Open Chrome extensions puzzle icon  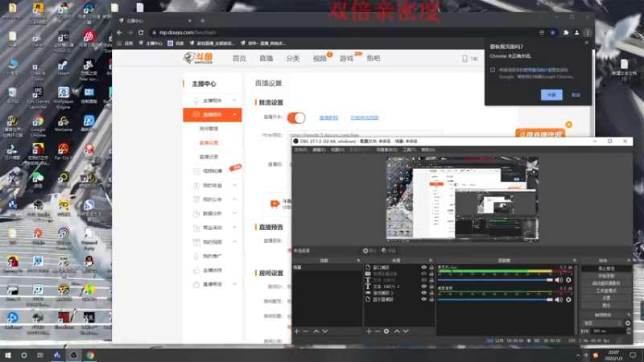(x=566, y=32)
